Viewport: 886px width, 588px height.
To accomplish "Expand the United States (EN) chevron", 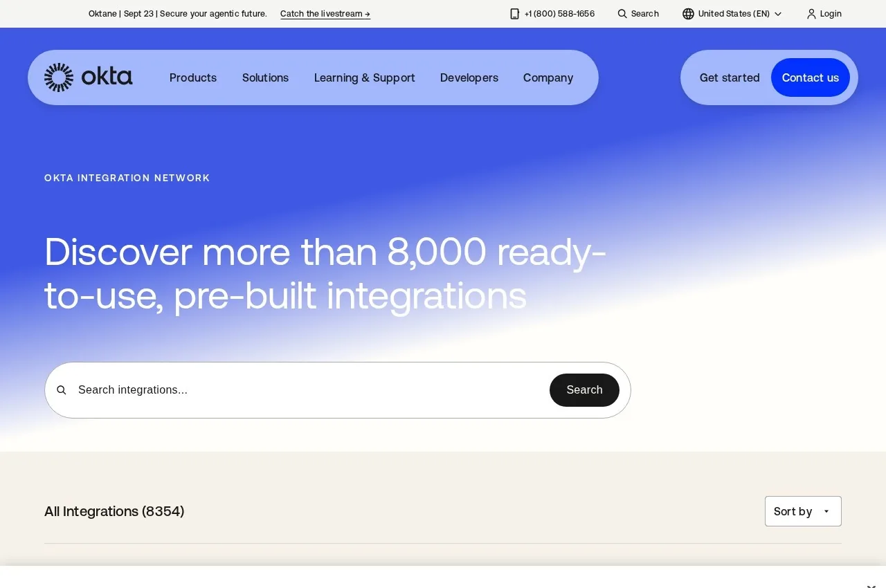I will [778, 14].
